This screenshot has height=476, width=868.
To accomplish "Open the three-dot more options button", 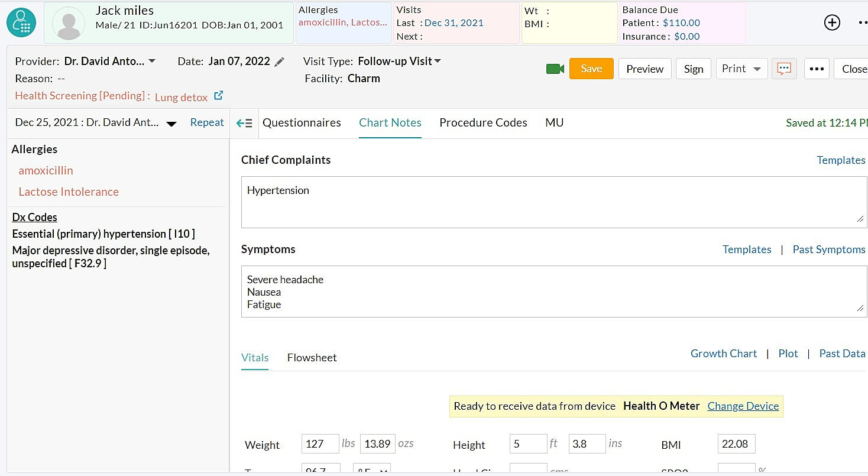I will point(817,69).
